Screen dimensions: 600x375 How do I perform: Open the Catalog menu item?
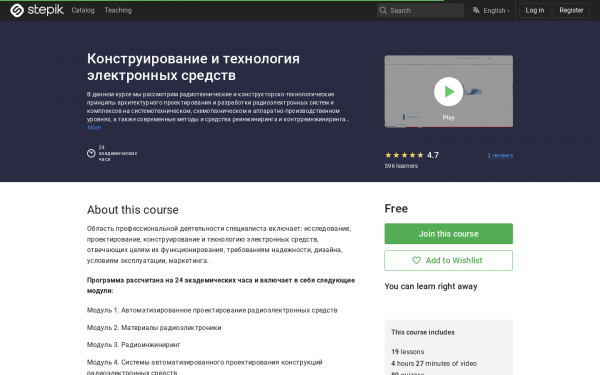[x=83, y=10]
